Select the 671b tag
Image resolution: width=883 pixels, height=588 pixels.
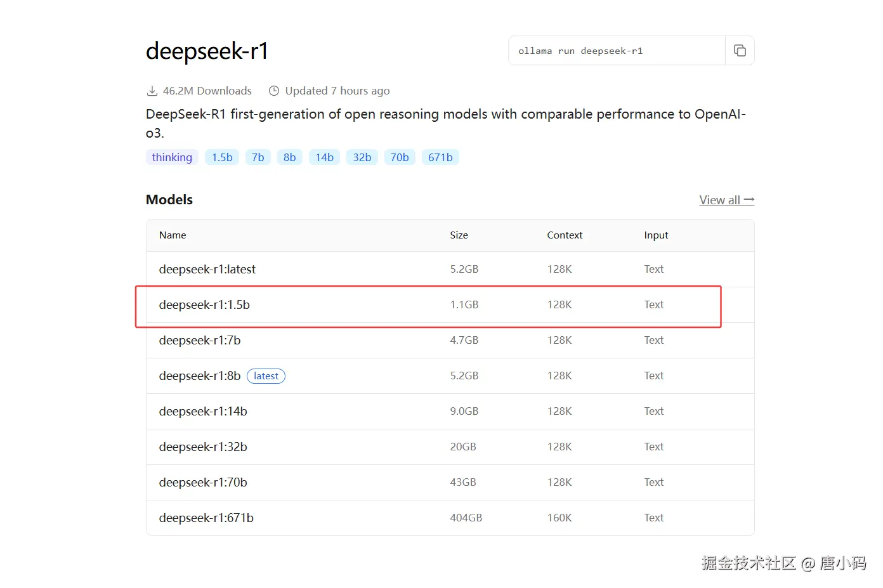click(440, 157)
